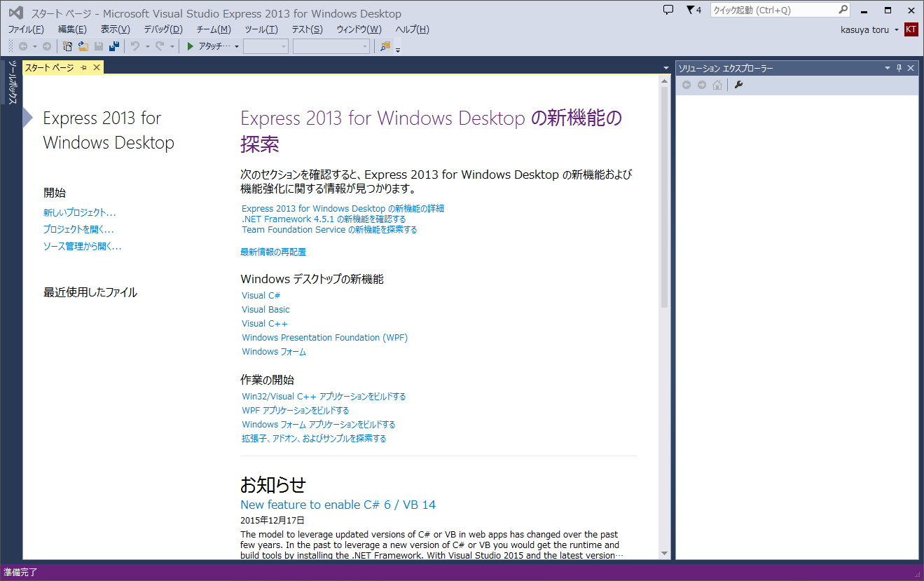The height and width of the screenshot is (581, 924).
Task: Open Navigate Backward history dropdown arrow
Action: (x=35, y=47)
